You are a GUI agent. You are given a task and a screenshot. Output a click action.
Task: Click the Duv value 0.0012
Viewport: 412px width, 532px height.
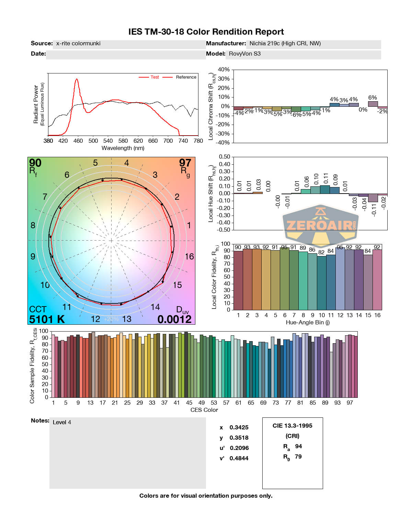pos(174,319)
